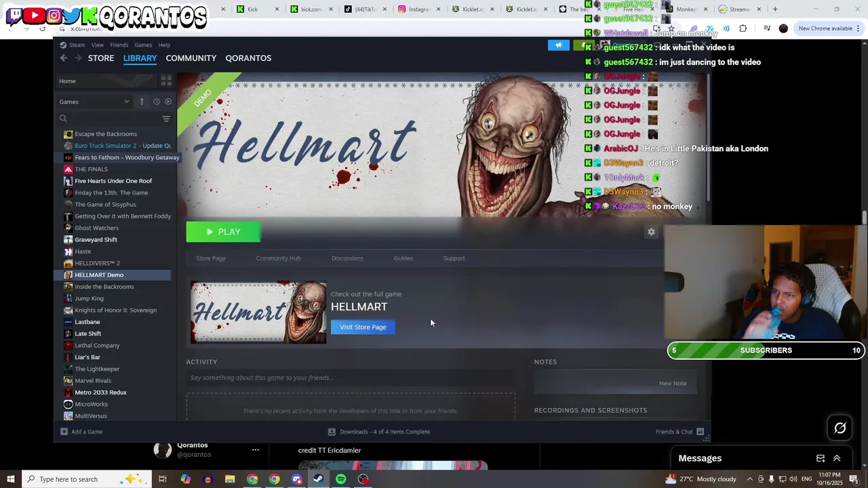This screenshot has width=868, height=488.
Task: Select Escape the Backrooms in library
Action: tap(106, 134)
